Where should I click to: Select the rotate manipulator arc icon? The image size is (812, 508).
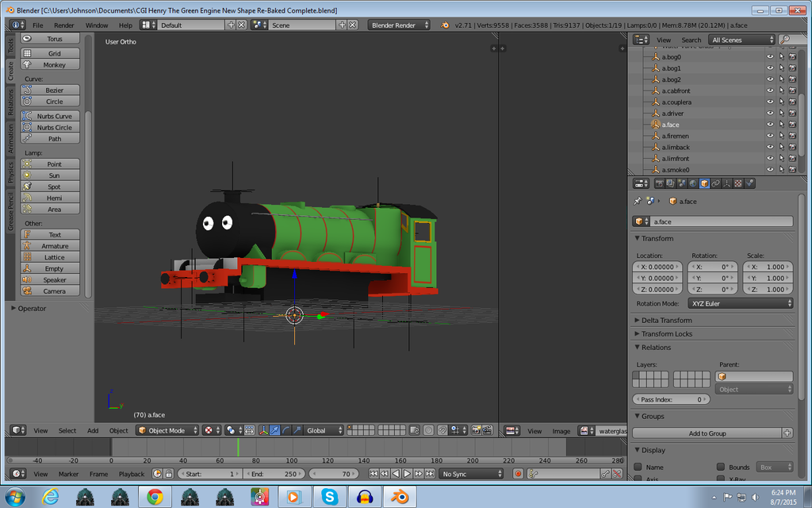tap(285, 430)
